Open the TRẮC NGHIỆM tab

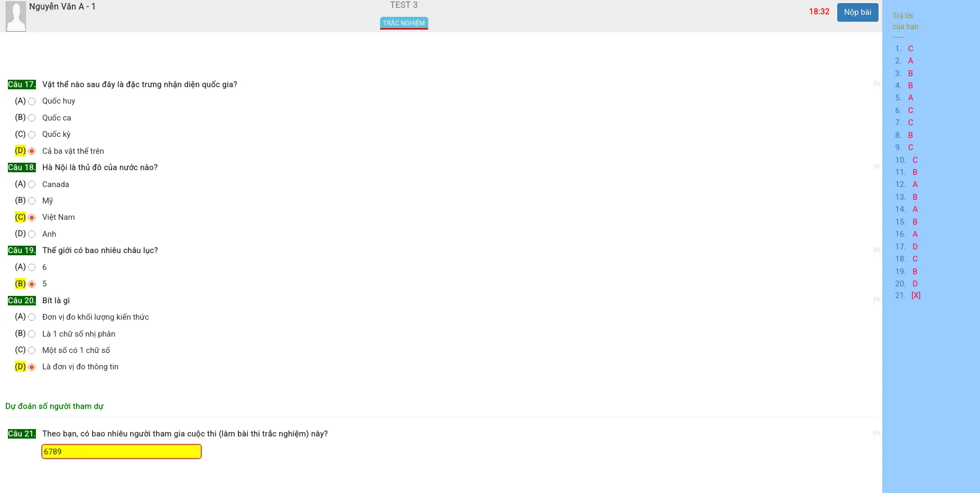404,23
